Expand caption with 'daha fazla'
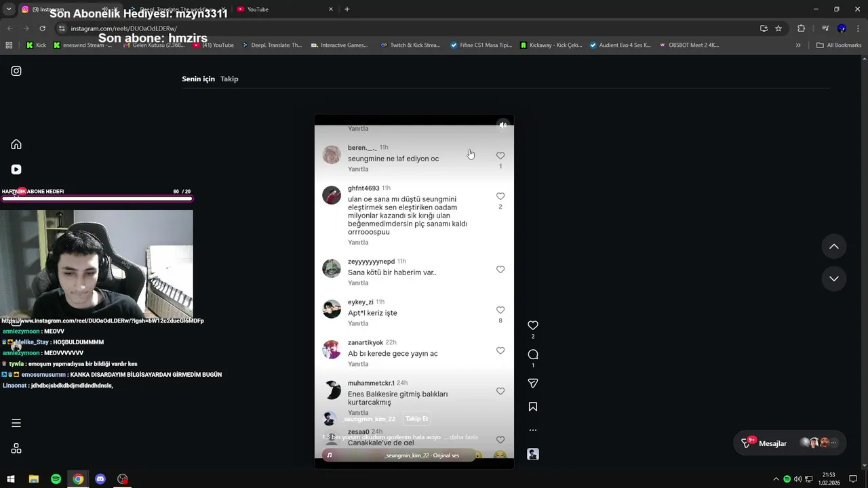The image size is (868, 488). coord(464,437)
